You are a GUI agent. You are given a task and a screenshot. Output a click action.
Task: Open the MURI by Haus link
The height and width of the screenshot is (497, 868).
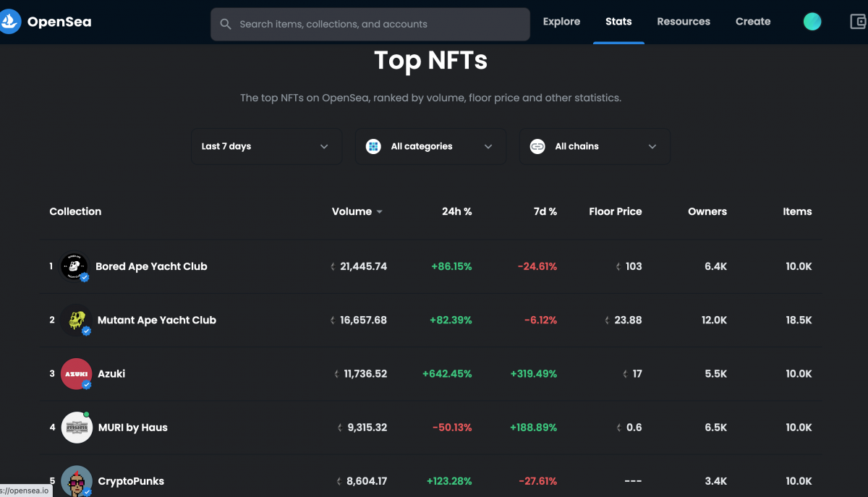(x=133, y=428)
